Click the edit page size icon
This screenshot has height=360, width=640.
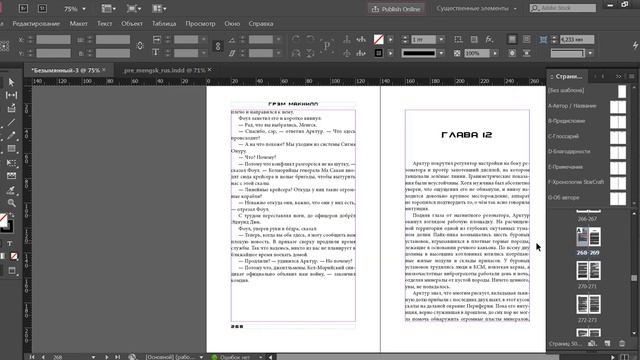point(592,344)
